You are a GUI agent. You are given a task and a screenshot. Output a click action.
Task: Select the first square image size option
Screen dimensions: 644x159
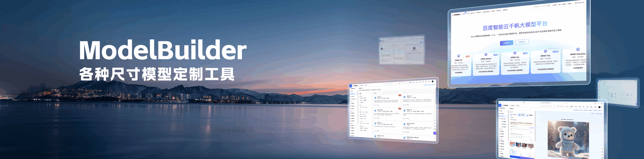pyautogui.click(x=513, y=152)
